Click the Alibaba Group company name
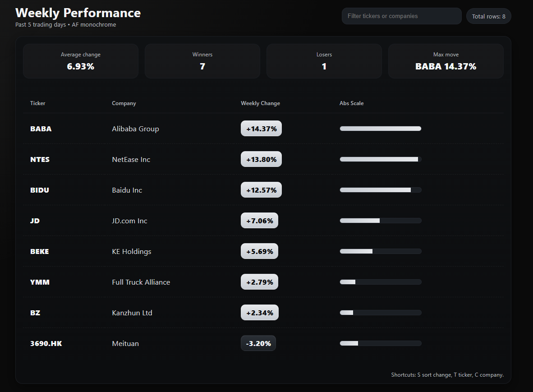This screenshot has height=392, width=533. 135,129
